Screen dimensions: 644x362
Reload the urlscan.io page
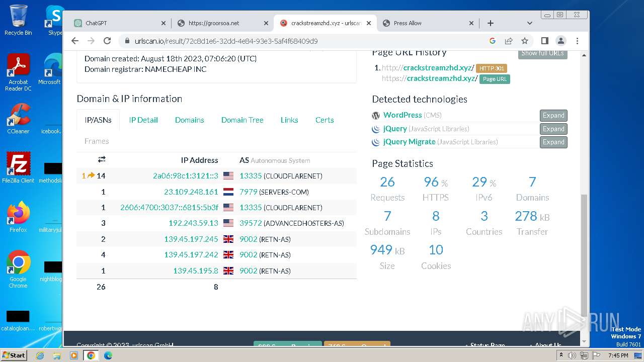(x=107, y=41)
